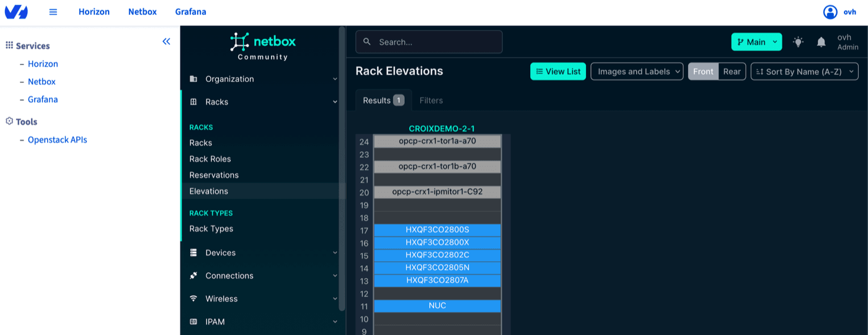Click device opcp-crx1-tor1b-a70 in rack
Viewport: 868px width, 335px height.
[437, 167]
